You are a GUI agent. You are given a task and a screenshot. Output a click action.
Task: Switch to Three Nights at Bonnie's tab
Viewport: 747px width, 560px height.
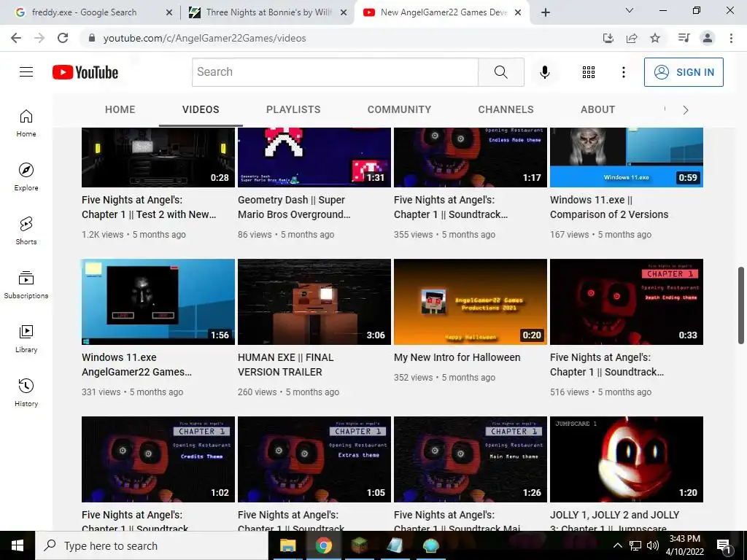269,12
